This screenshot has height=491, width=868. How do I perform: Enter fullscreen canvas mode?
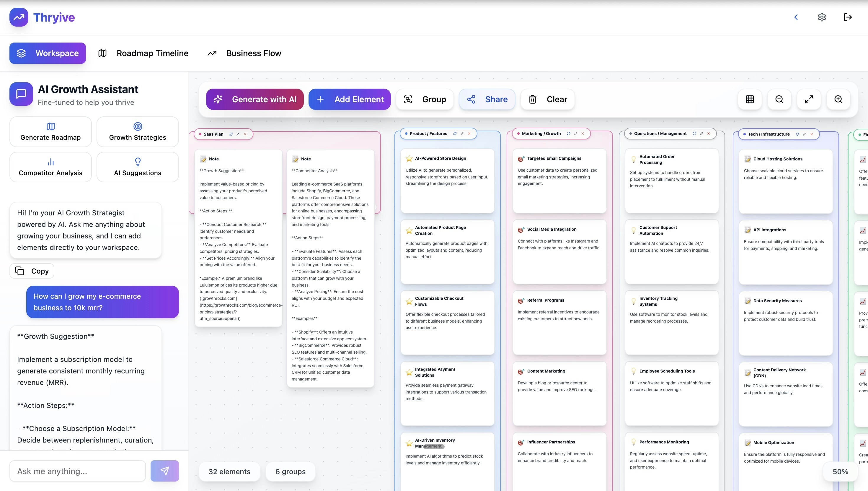coord(809,99)
